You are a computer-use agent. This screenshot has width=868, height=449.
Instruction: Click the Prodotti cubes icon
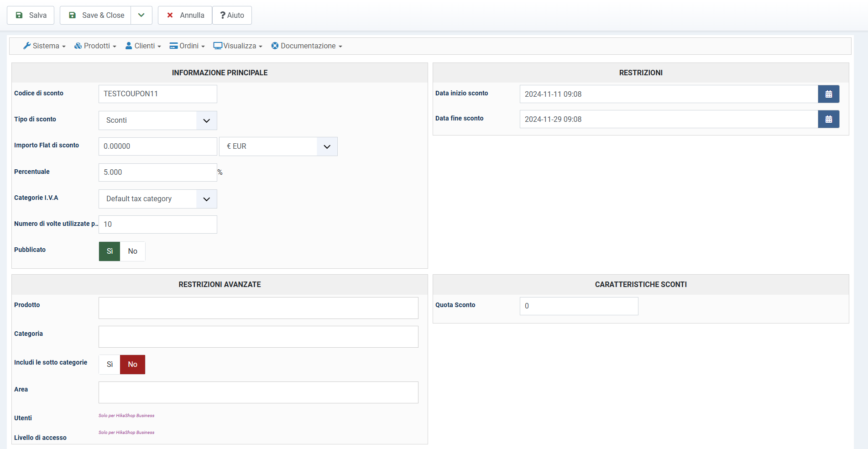pyautogui.click(x=78, y=46)
